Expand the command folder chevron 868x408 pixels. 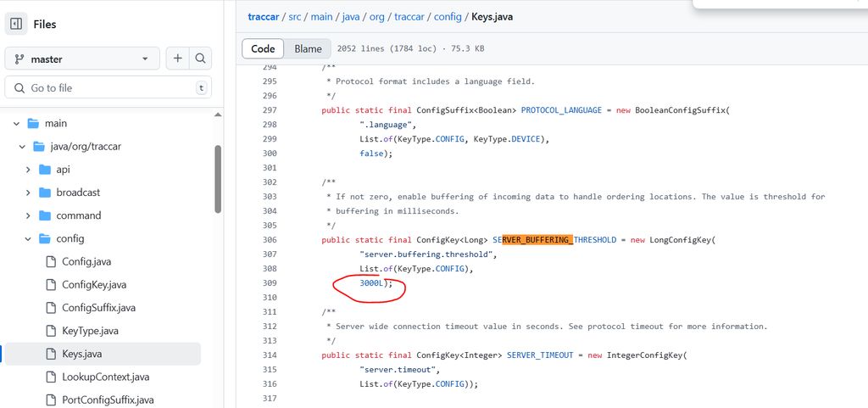pyautogui.click(x=28, y=215)
